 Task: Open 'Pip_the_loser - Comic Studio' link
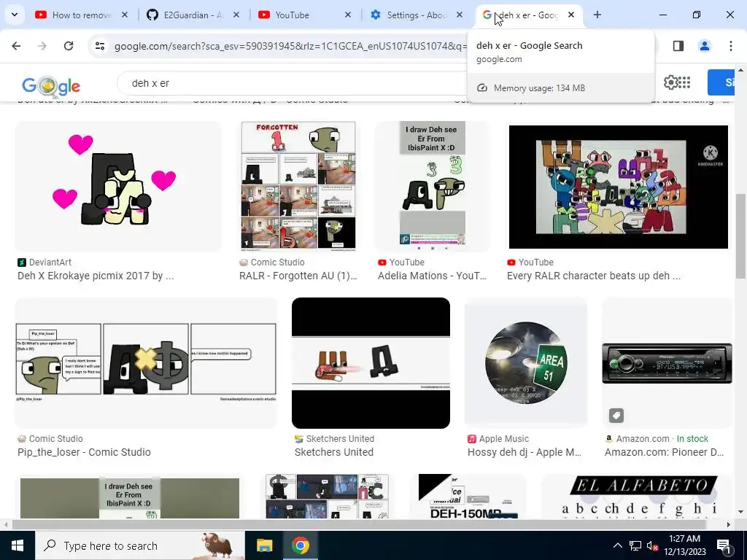pyautogui.click(x=85, y=452)
